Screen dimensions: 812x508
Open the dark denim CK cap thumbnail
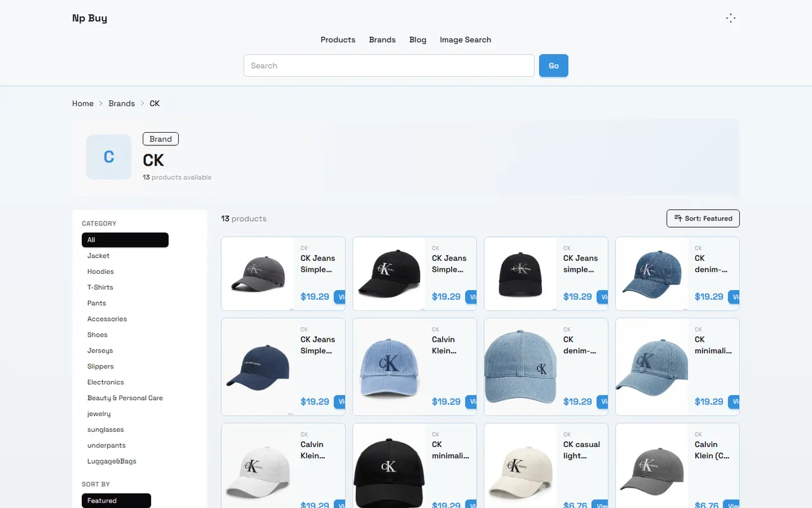(652, 274)
